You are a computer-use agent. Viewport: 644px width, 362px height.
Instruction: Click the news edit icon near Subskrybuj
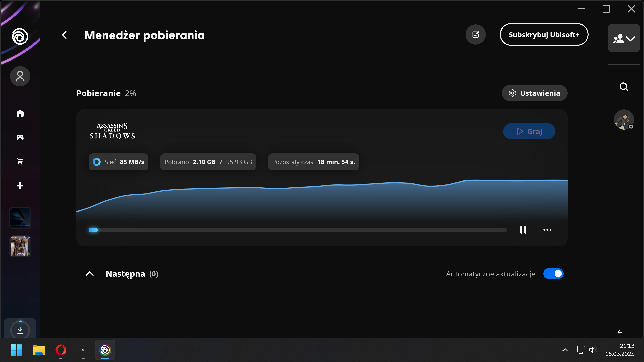[x=475, y=35]
